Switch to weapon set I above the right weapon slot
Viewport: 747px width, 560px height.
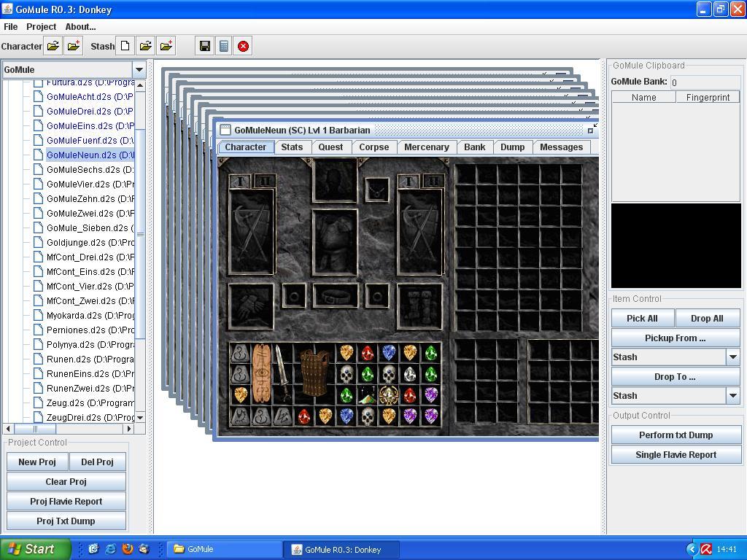pyautogui.click(x=409, y=182)
